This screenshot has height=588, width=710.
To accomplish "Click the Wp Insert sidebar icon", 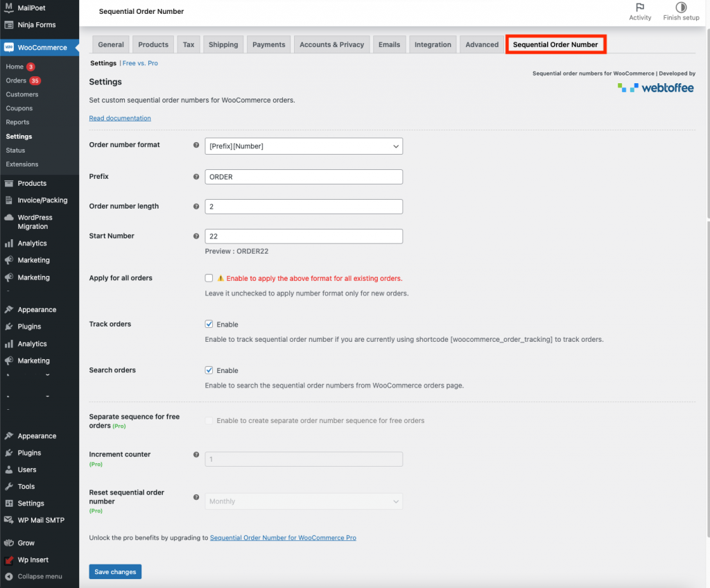I will [x=8, y=560].
